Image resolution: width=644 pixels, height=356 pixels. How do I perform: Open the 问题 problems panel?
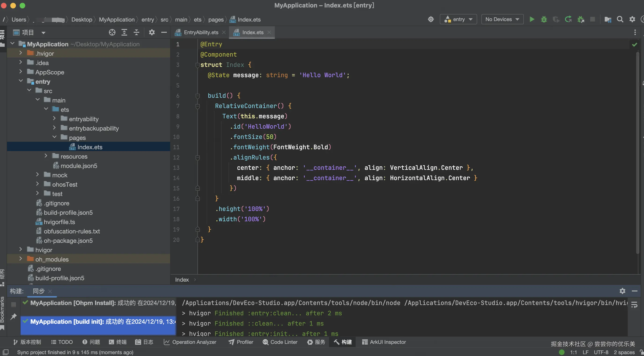pos(91,342)
